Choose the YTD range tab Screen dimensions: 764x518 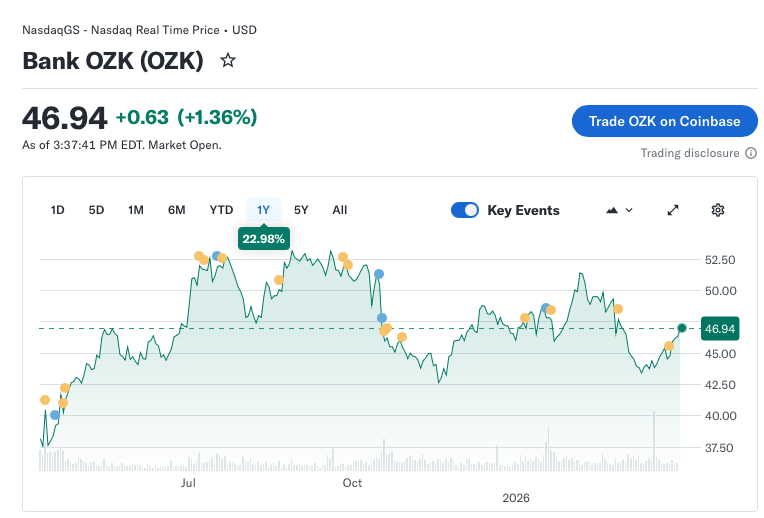click(x=221, y=210)
